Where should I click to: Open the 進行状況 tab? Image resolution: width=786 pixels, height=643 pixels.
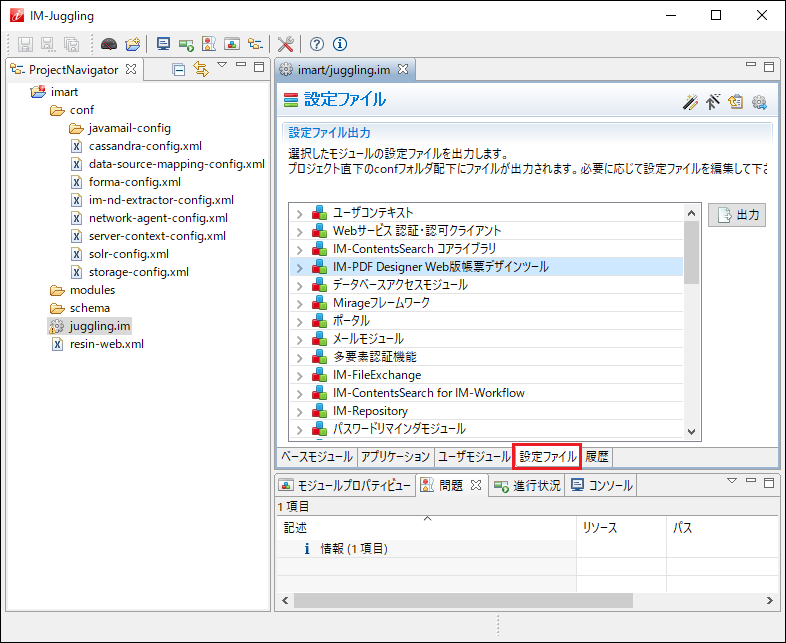[527, 485]
